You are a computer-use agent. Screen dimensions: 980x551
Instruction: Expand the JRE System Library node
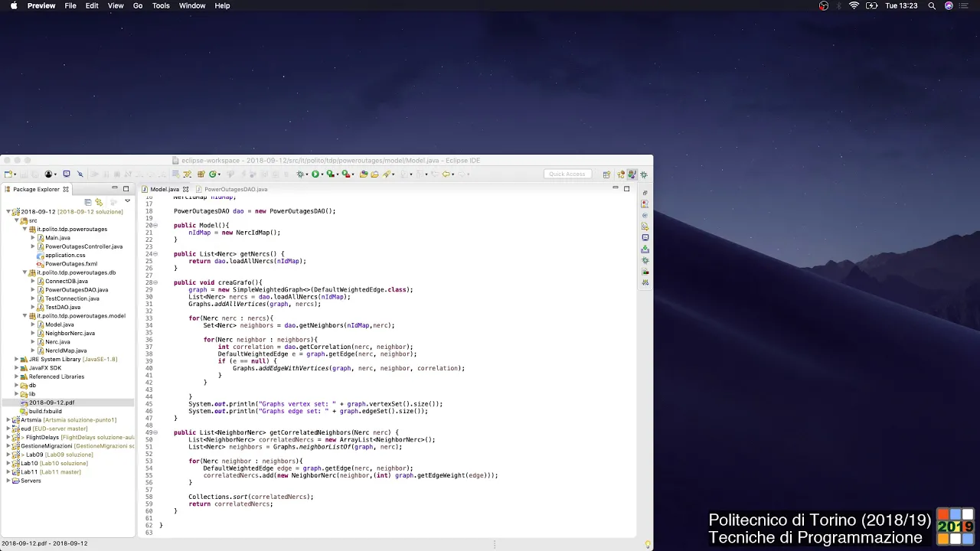[16, 359]
